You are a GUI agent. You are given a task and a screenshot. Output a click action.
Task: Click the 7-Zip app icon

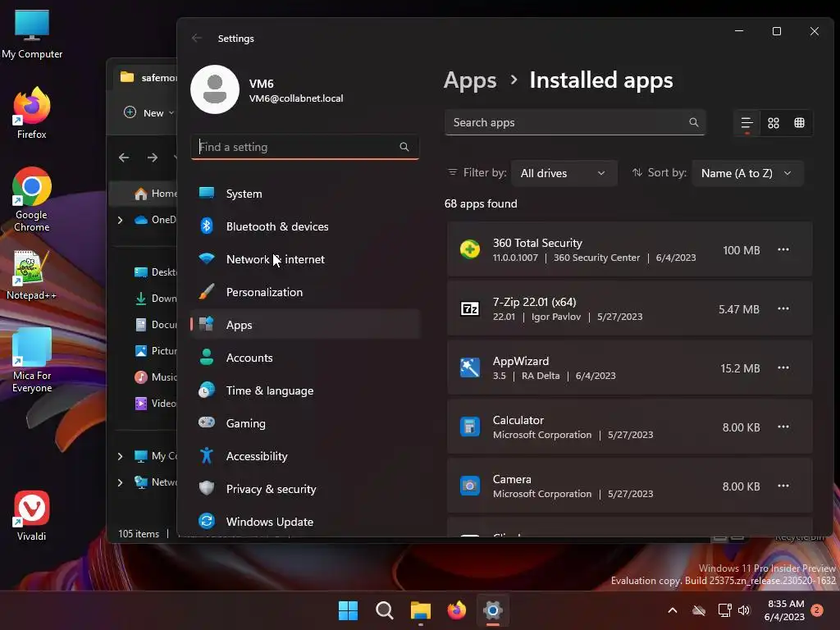pyautogui.click(x=470, y=308)
